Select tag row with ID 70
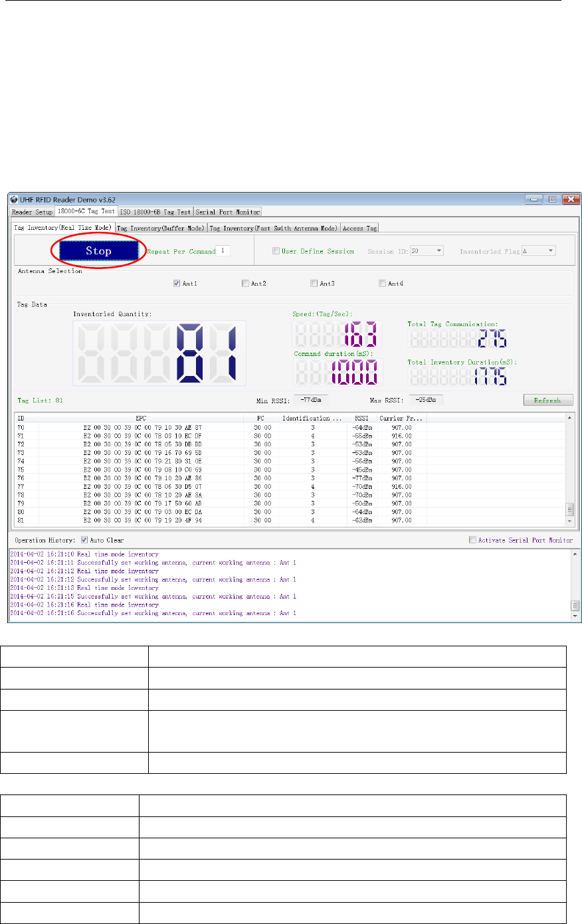 point(290,427)
